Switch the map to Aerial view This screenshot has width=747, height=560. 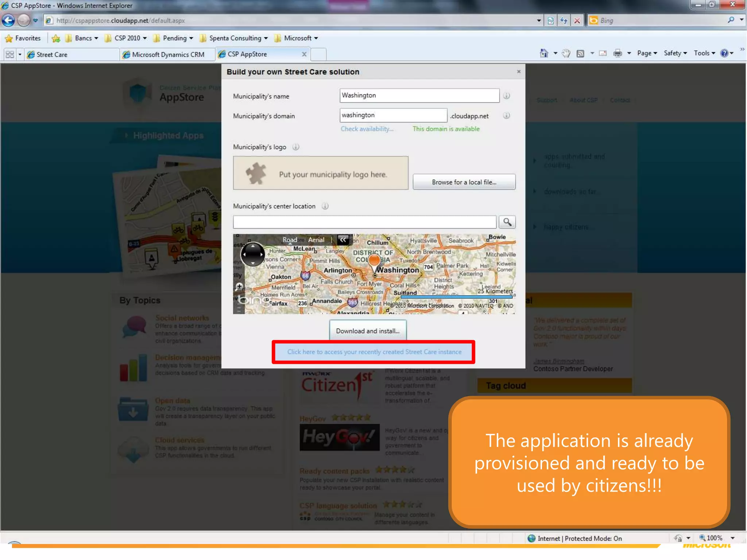pos(316,240)
